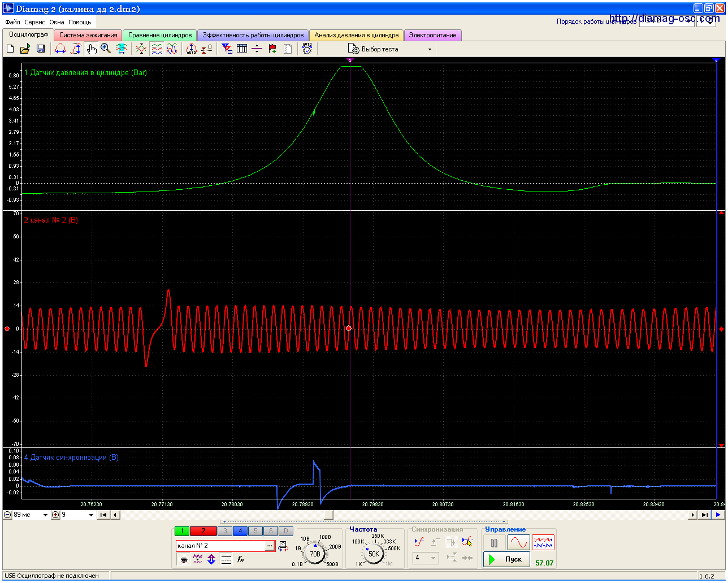Open the Файл menu
The height and width of the screenshot is (583, 728).
coord(12,22)
